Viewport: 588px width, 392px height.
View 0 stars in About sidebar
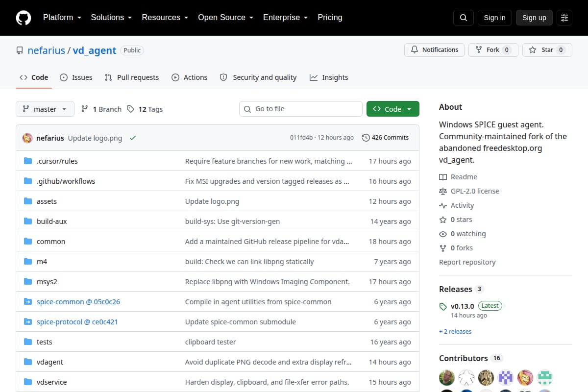[456, 219]
